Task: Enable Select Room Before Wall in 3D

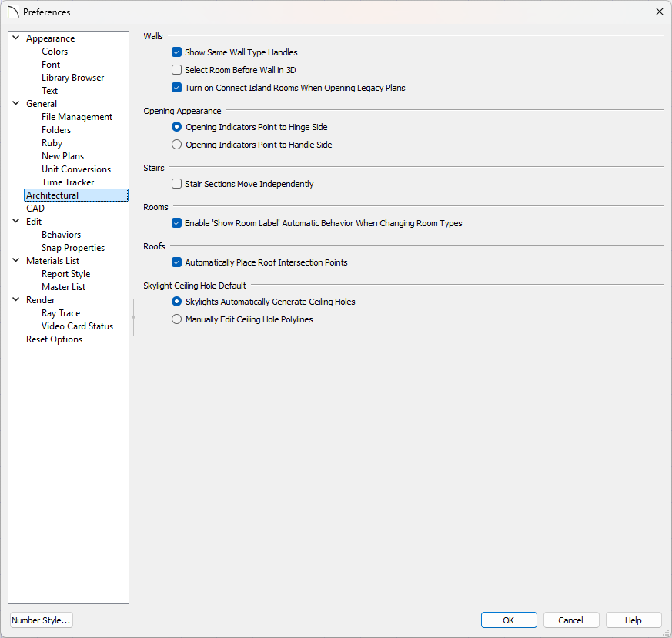Action: point(177,70)
